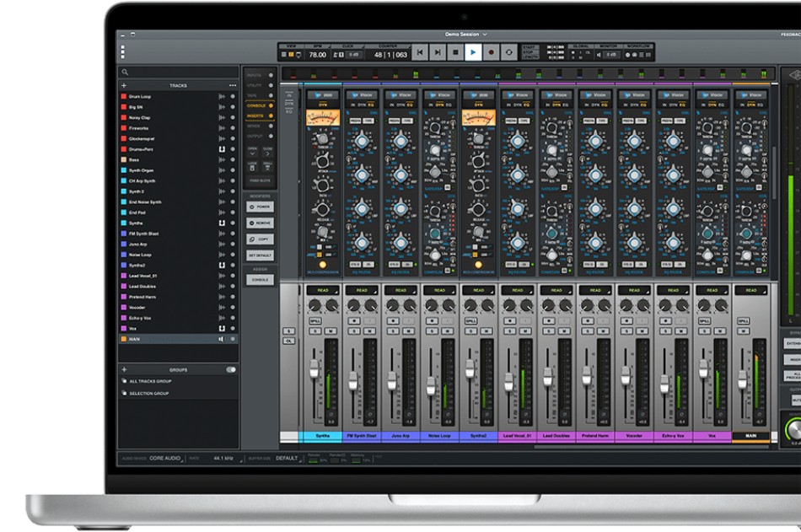The width and height of the screenshot is (801, 532).
Task: Click the CONSOLE assign button
Action: tap(260, 280)
